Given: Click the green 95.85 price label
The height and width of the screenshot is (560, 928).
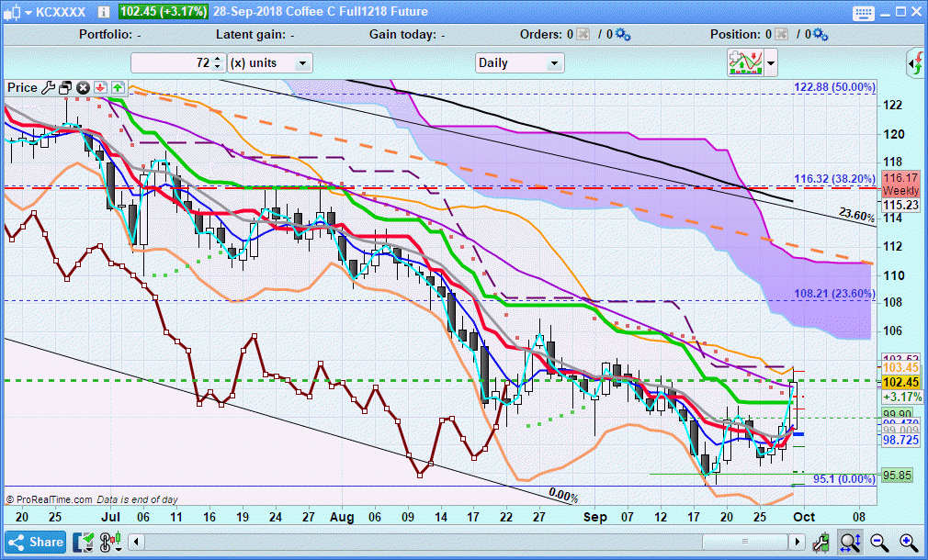Looking at the screenshot, I should tap(898, 476).
